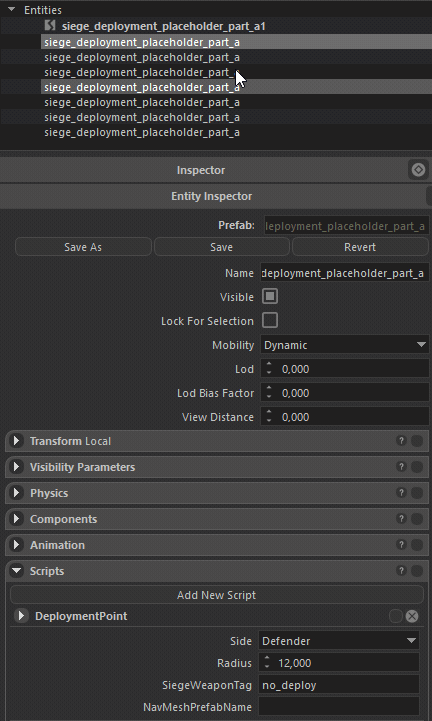Click the Scripts section help icon
The width and height of the screenshot is (432, 721).
[x=401, y=571]
